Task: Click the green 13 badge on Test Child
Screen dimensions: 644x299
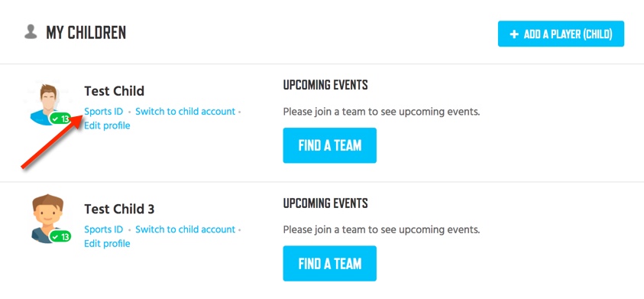Action: (x=60, y=119)
